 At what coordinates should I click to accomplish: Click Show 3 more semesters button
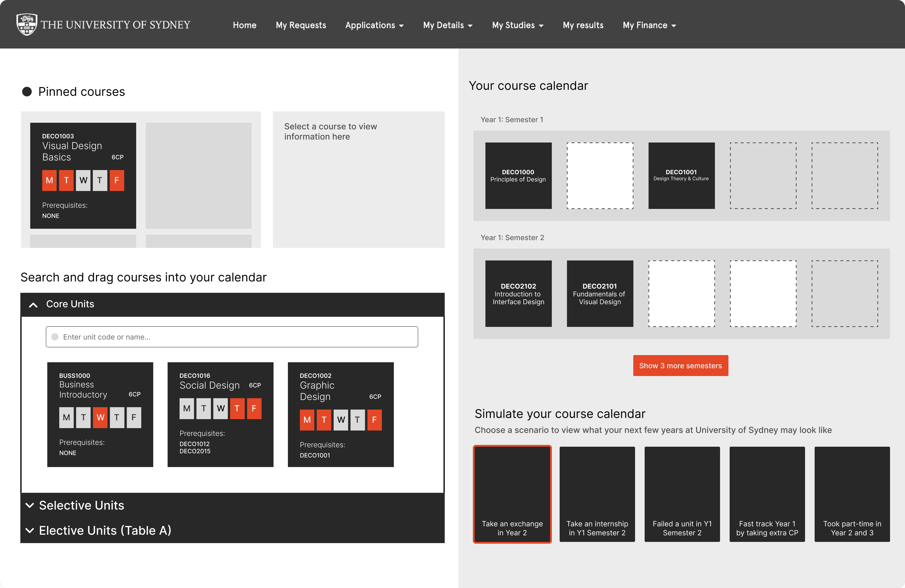tap(680, 366)
